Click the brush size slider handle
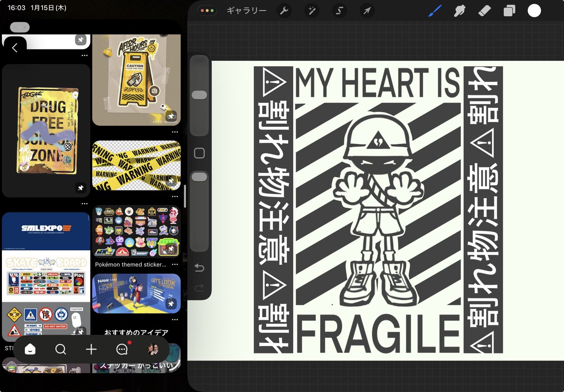 (199, 95)
